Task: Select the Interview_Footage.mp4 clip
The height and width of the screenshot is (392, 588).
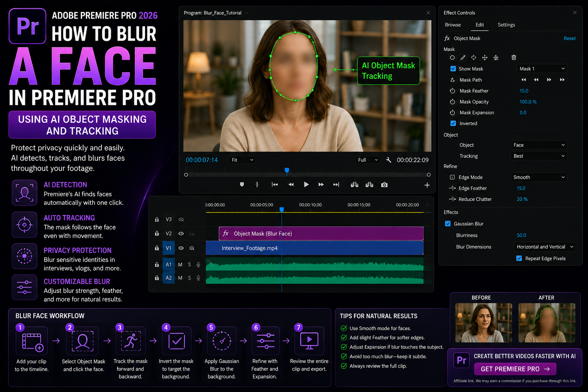Action: tap(315, 248)
